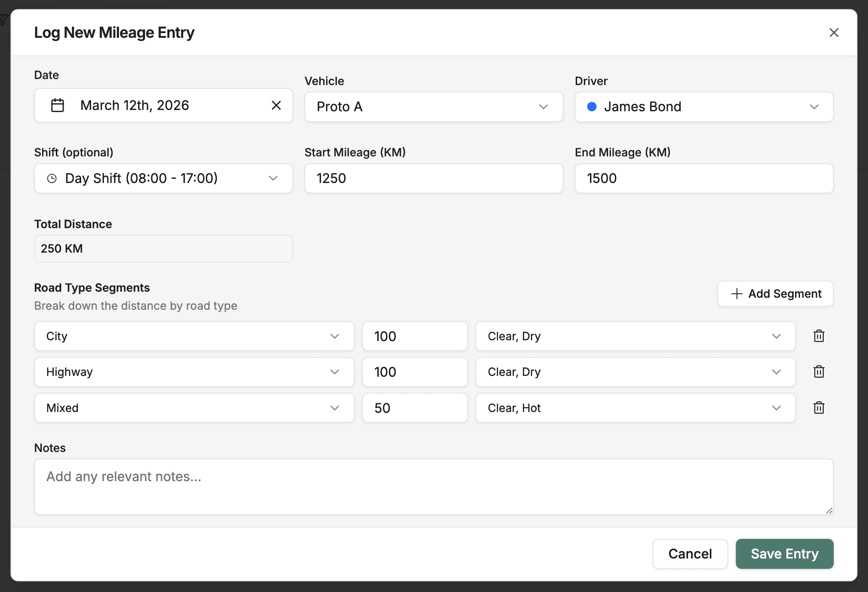Click the calendar icon in Date field
The image size is (868, 592).
[x=58, y=105]
